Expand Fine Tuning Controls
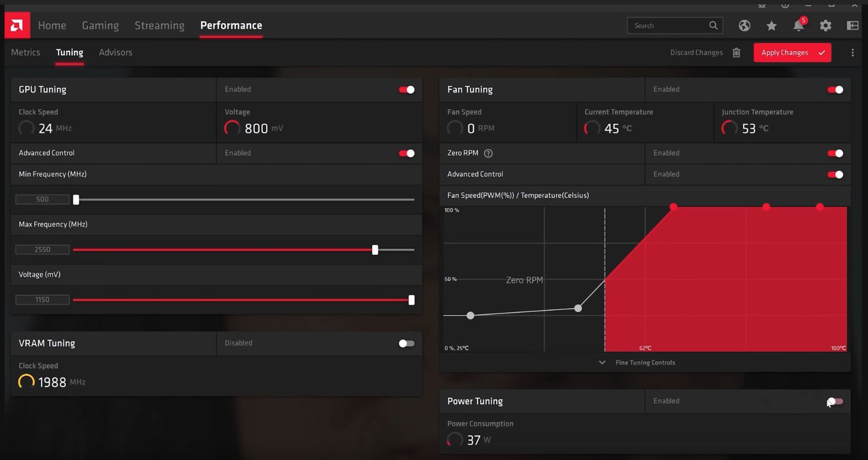 click(637, 363)
